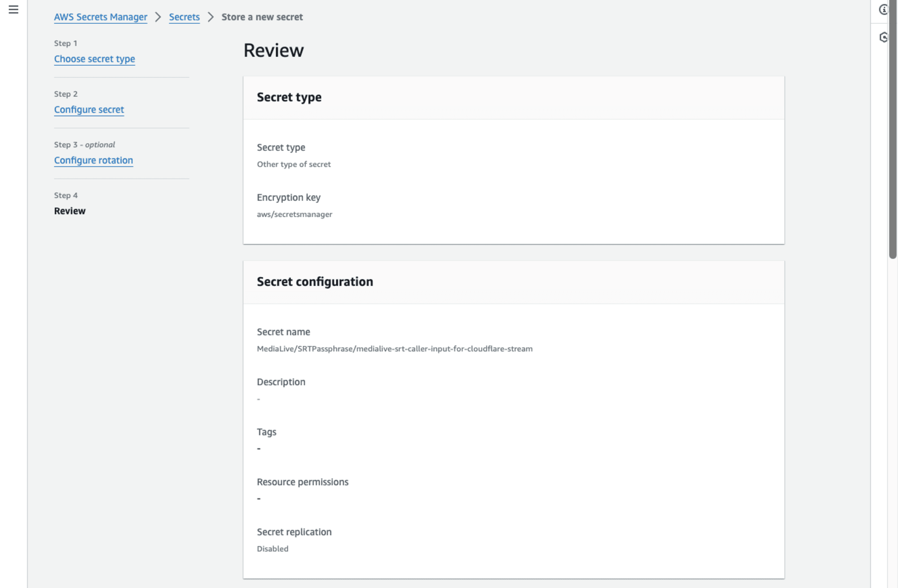
Task: Click the Secret name label
Action: [283, 332]
